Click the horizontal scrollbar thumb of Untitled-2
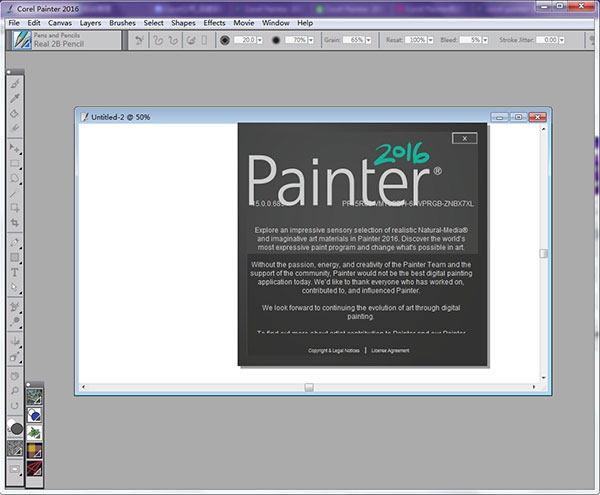 (x=309, y=388)
